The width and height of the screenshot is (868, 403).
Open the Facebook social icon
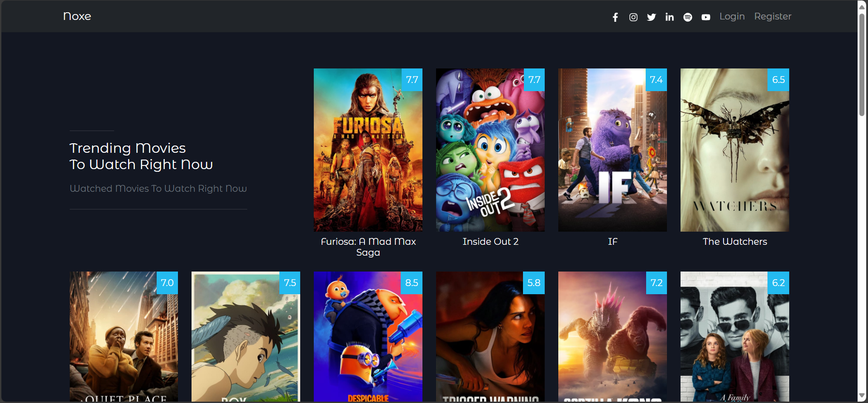(x=615, y=17)
